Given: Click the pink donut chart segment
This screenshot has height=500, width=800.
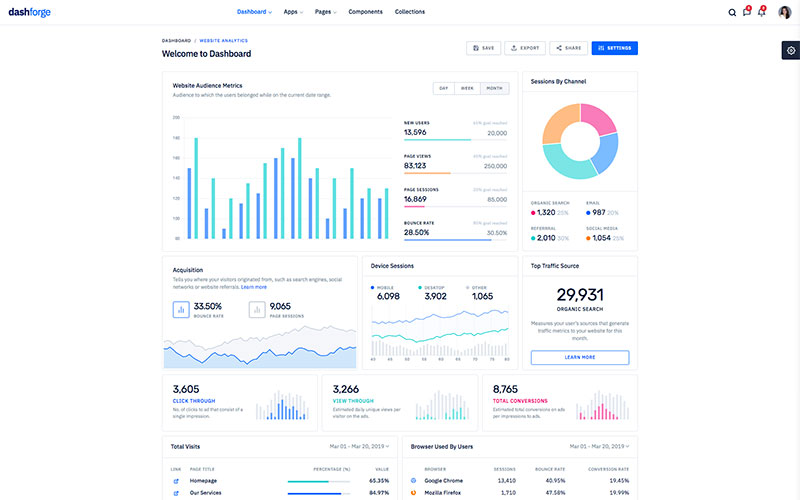Looking at the screenshot, I should 598,117.
